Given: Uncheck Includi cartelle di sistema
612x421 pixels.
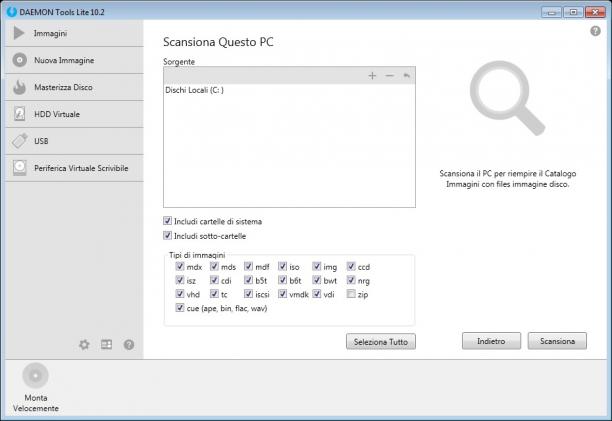Looking at the screenshot, I should [x=167, y=221].
